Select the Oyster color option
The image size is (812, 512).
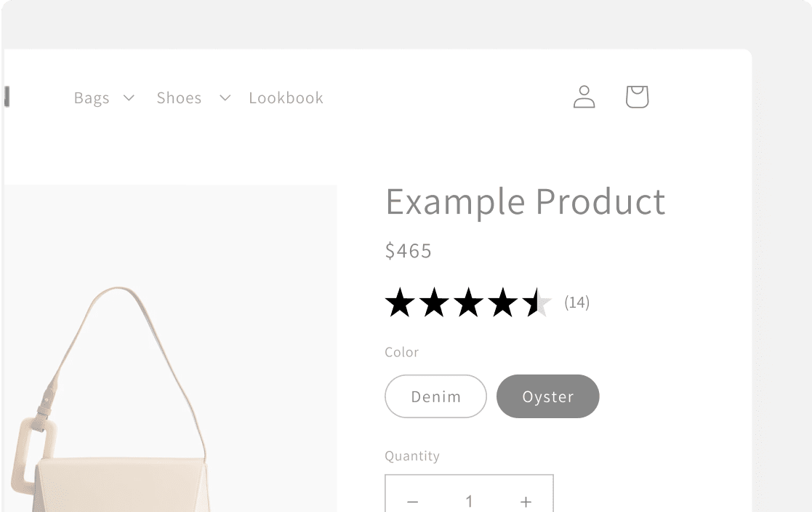pos(548,396)
